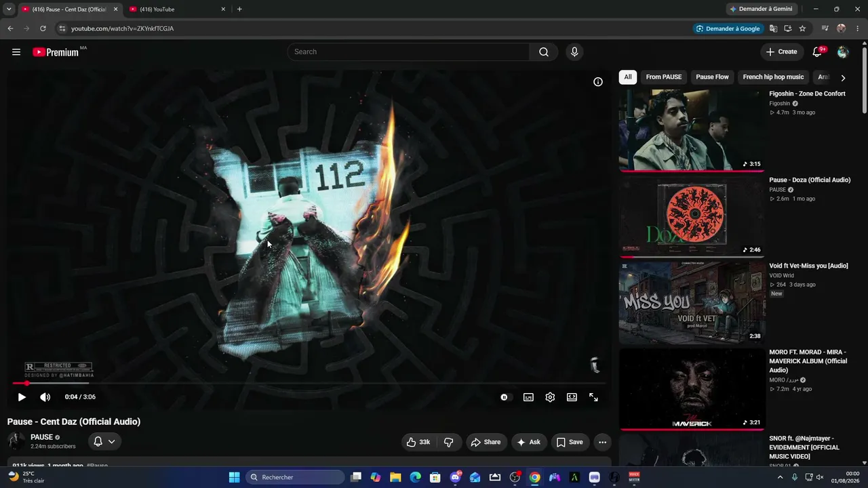This screenshot has width=868, height=488.
Task: Click the search magnifier button
Action: 544,52
